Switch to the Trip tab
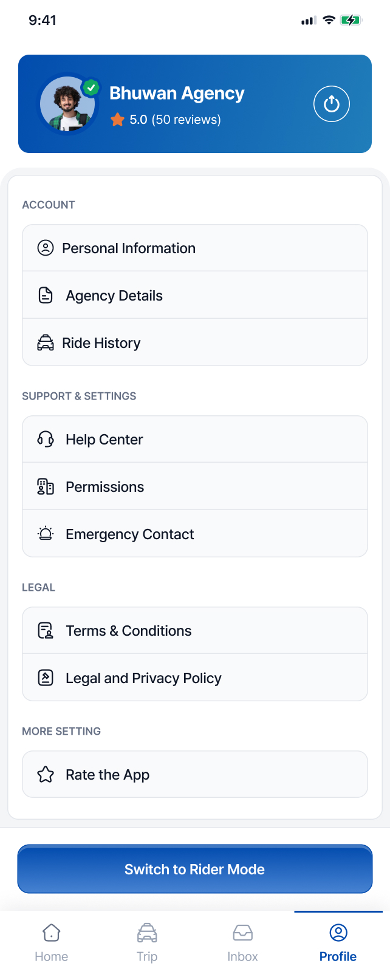390x980 pixels. point(147,943)
